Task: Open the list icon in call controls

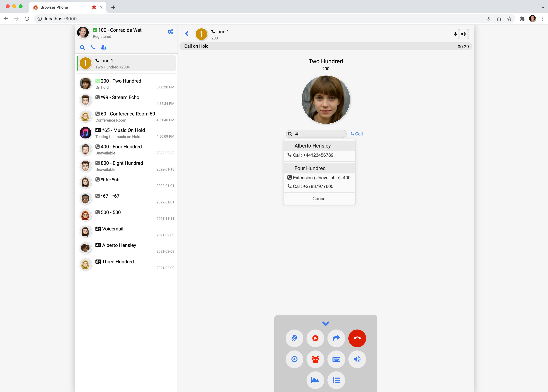Action: [336, 380]
